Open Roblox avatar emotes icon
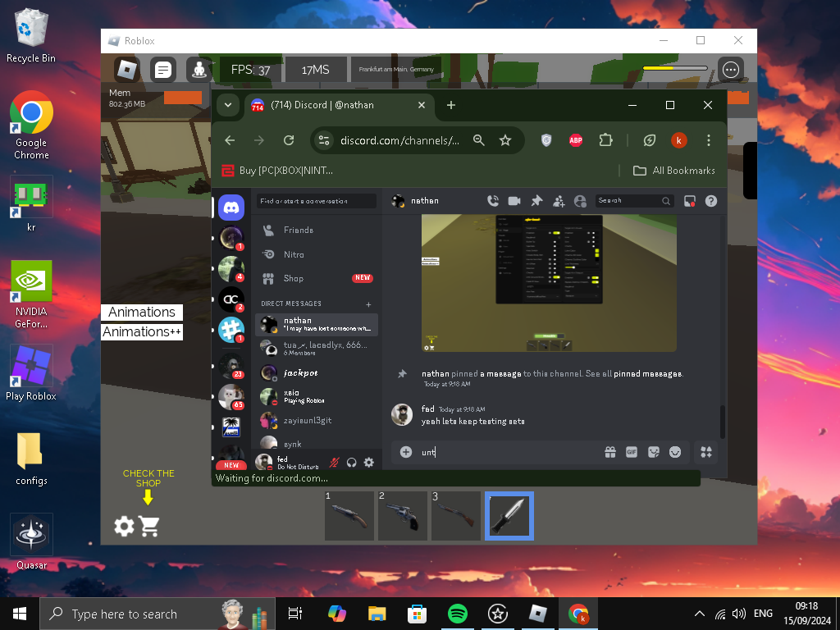The image size is (840, 630). 199,70
